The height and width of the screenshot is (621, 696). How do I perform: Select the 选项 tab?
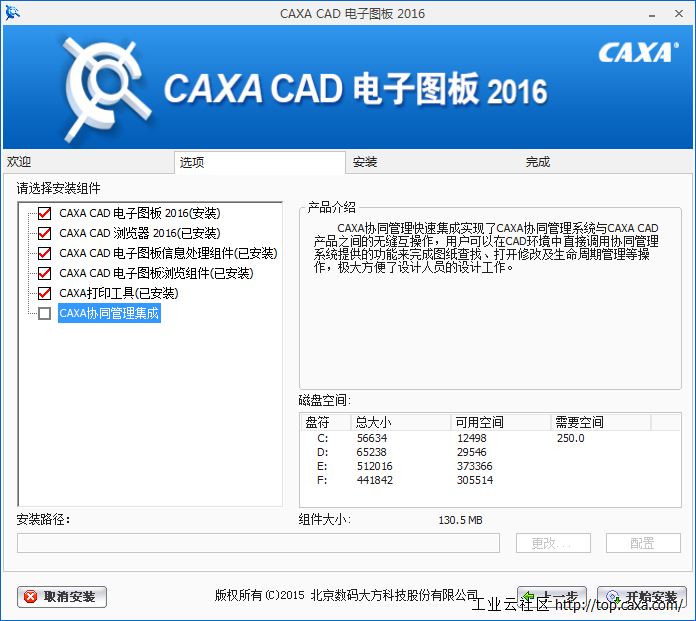(260, 162)
